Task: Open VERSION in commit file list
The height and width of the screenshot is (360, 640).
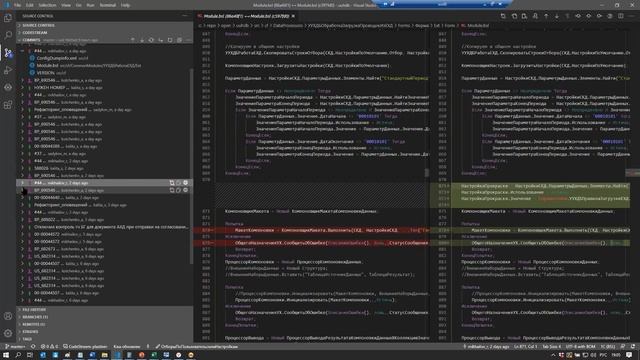Action: (x=45, y=73)
